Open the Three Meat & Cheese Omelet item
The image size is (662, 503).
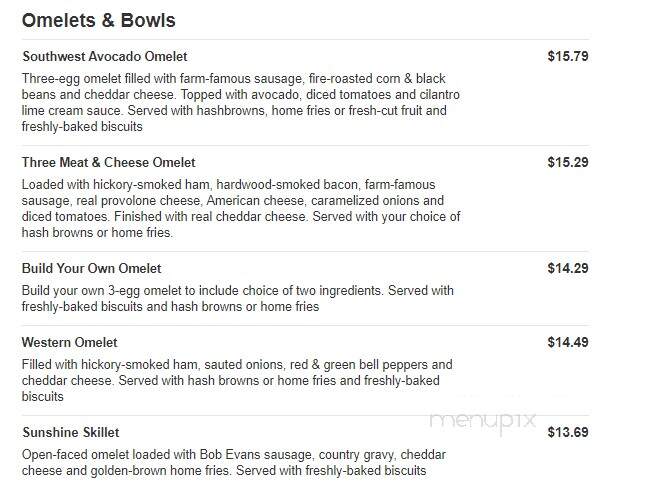click(x=109, y=163)
